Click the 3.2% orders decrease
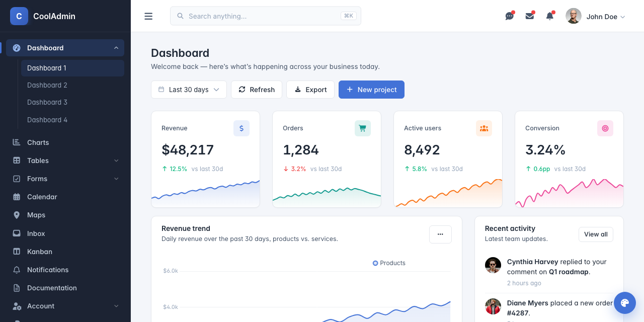Image resolution: width=644 pixels, height=322 pixels. pyautogui.click(x=295, y=169)
